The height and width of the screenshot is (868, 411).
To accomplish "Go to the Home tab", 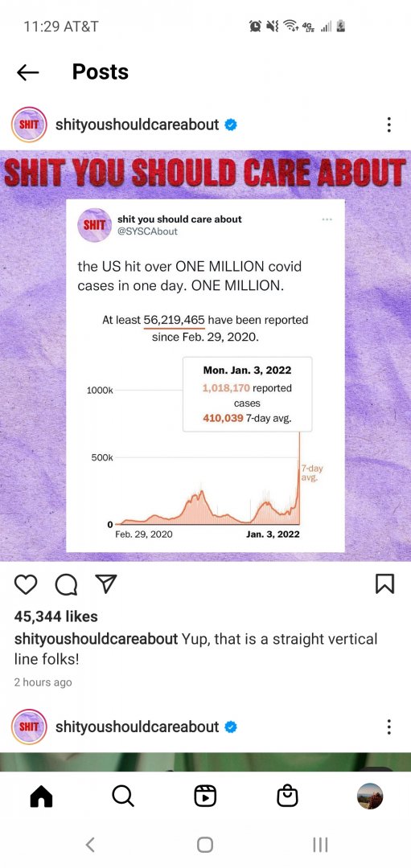I will [41, 796].
